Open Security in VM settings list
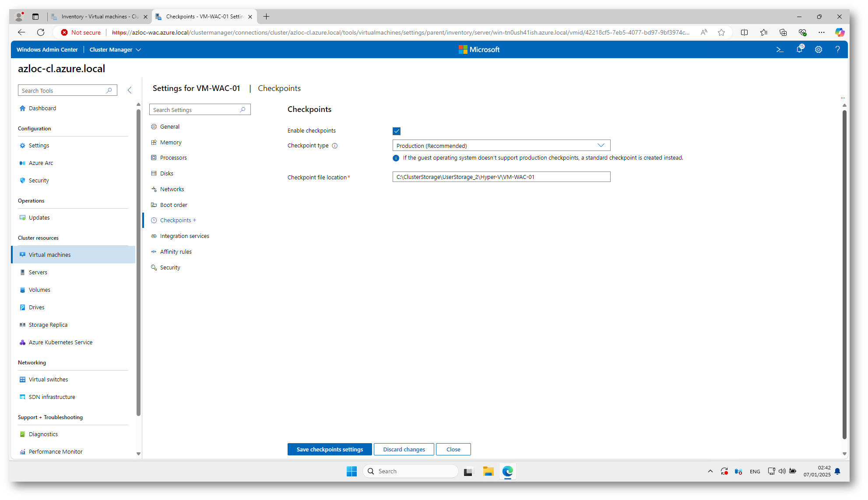The image size is (868, 500). coord(170,268)
